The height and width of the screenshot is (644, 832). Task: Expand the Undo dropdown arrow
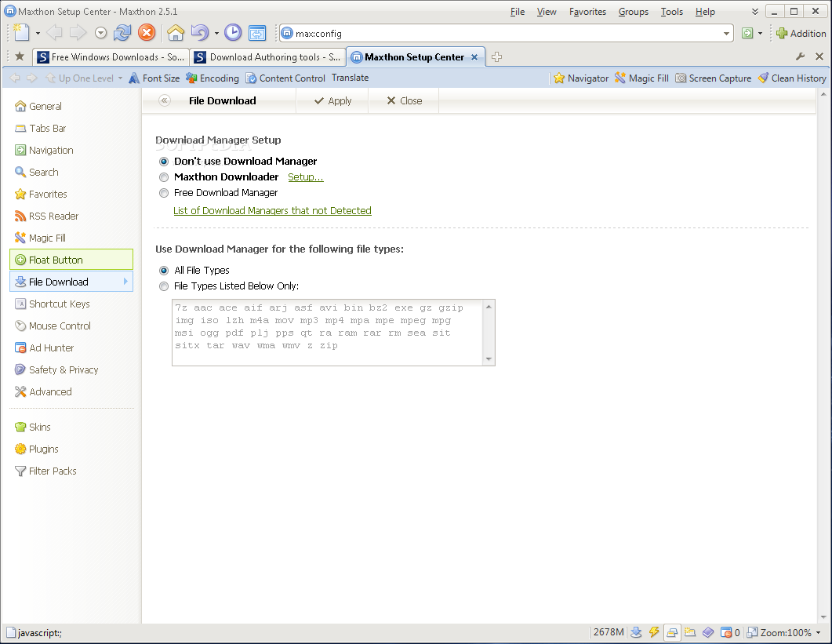216,34
